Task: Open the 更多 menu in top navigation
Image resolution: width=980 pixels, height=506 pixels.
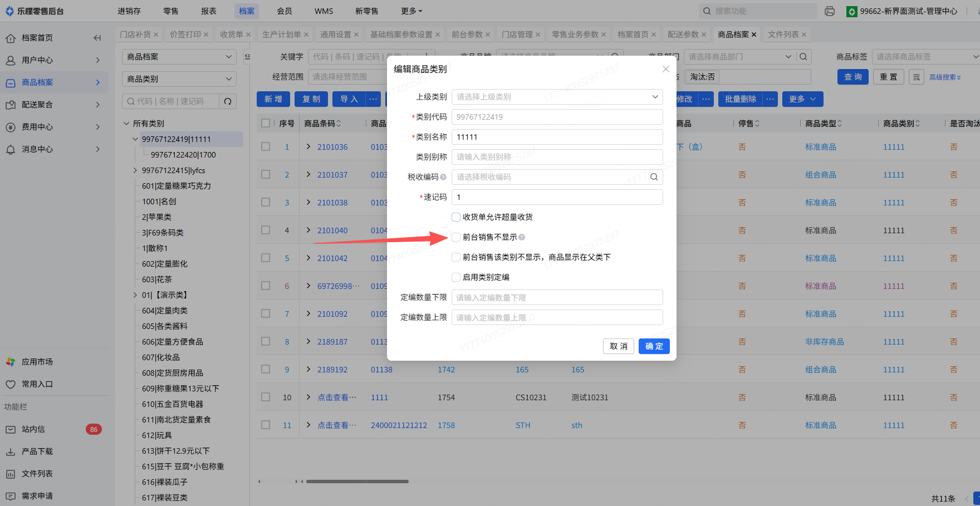Action: pyautogui.click(x=411, y=11)
